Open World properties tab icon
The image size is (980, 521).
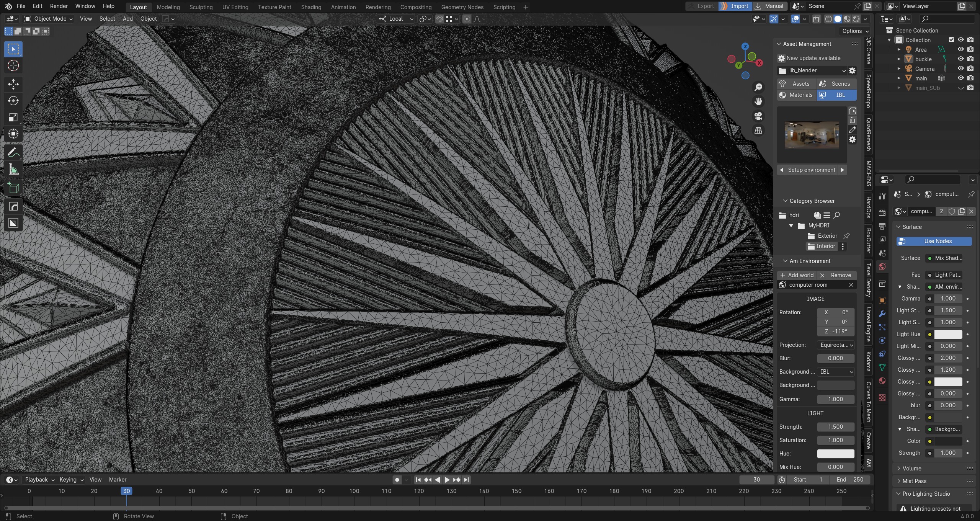pyautogui.click(x=882, y=267)
